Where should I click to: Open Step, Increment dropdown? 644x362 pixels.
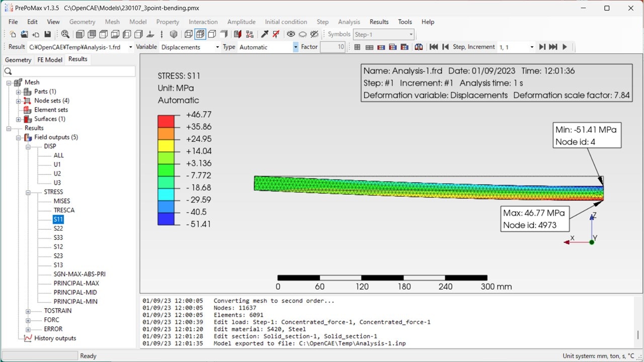[x=532, y=47]
